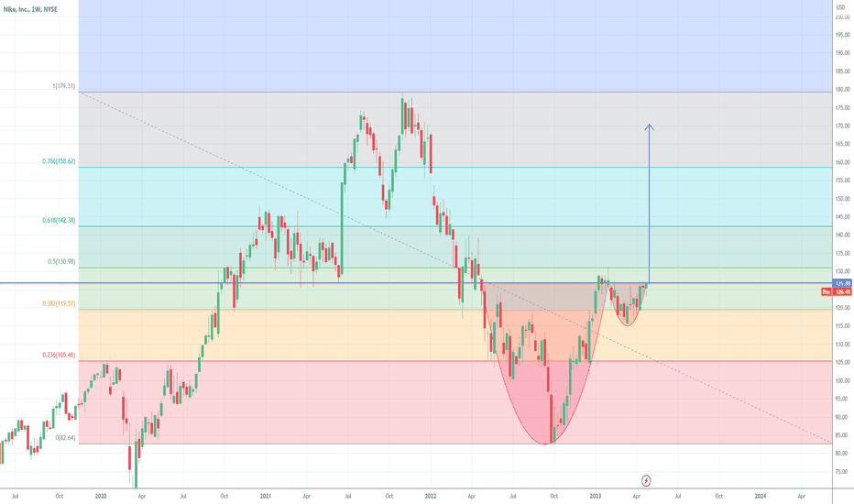Click the 2023 year label on time axis
This screenshot has width=854, height=504.
596,496
